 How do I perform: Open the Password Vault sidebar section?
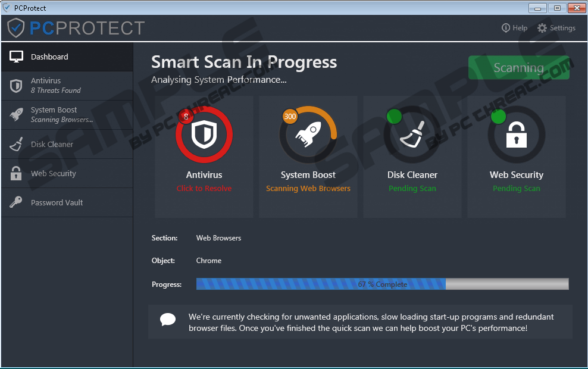coord(67,202)
